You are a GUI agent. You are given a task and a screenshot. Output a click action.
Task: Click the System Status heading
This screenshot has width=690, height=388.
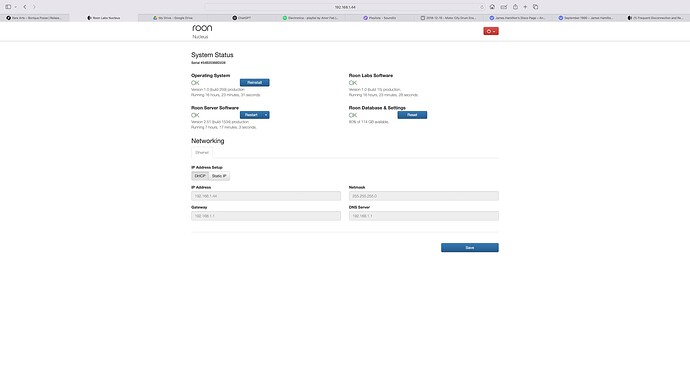[212, 55]
